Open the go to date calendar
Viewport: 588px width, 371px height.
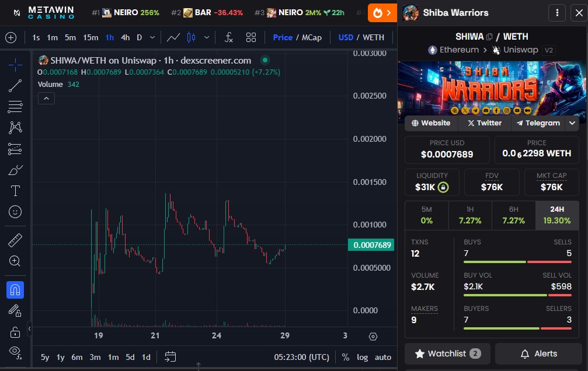pos(171,357)
